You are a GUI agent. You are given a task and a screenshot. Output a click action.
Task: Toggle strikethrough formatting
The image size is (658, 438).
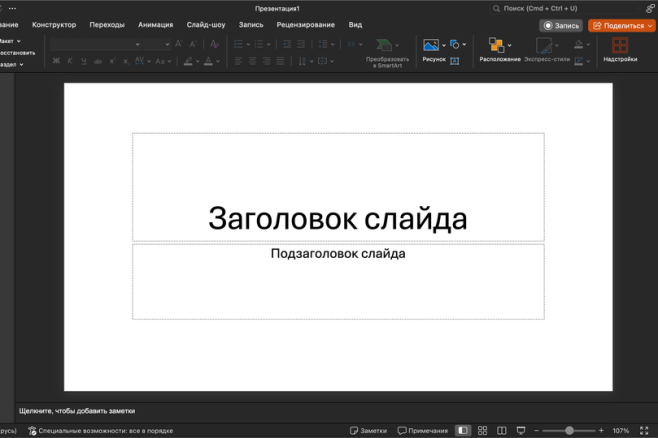[98, 61]
